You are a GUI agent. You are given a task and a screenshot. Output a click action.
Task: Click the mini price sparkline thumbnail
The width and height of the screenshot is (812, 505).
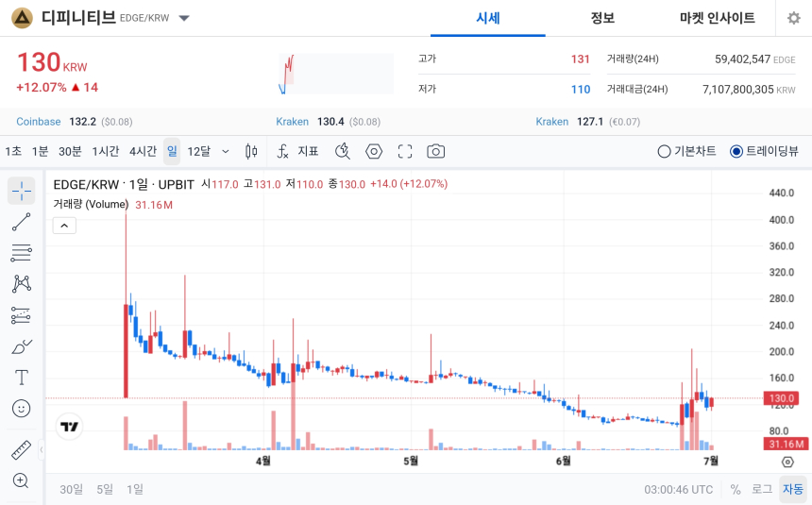pyautogui.click(x=336, y=74)
